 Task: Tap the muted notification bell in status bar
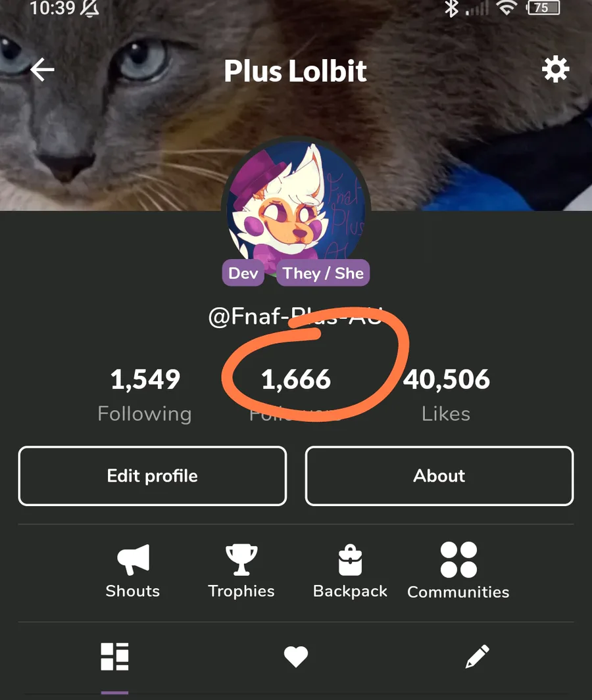point(89,8)
